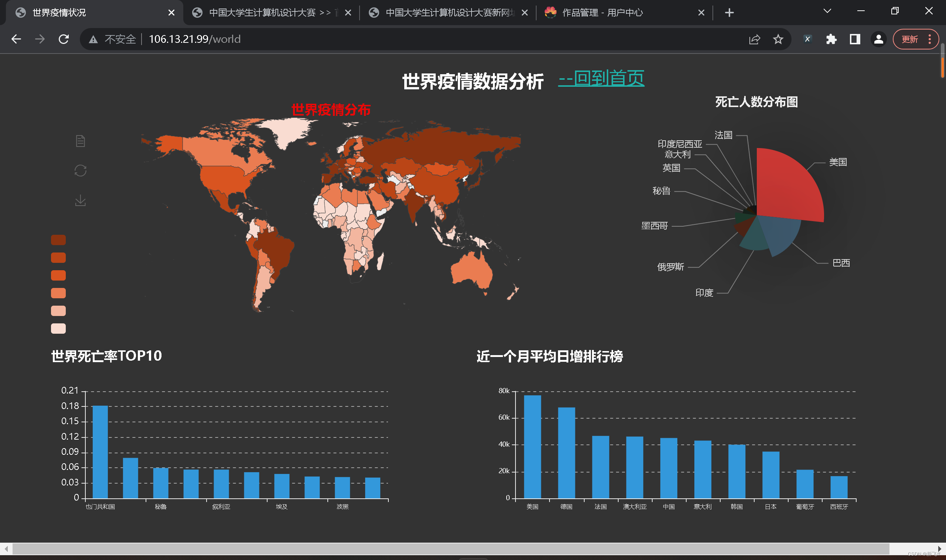Toggle the browser side panel icon
Screen dimensions: 946x560
pos(855,39)
